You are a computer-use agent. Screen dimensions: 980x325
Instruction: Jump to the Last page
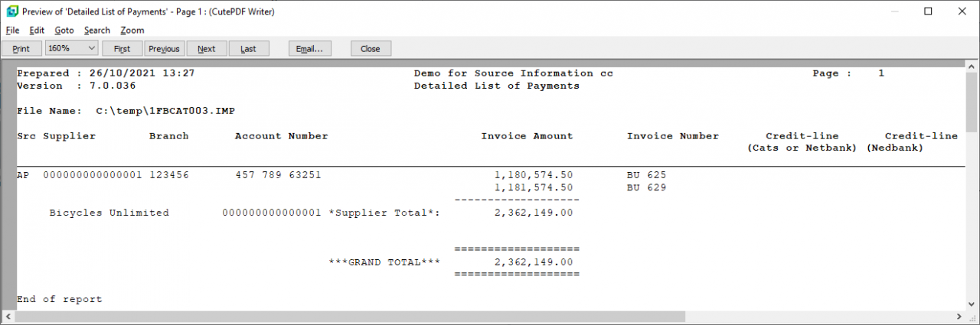pyautogui.click(x=248, y=49)
